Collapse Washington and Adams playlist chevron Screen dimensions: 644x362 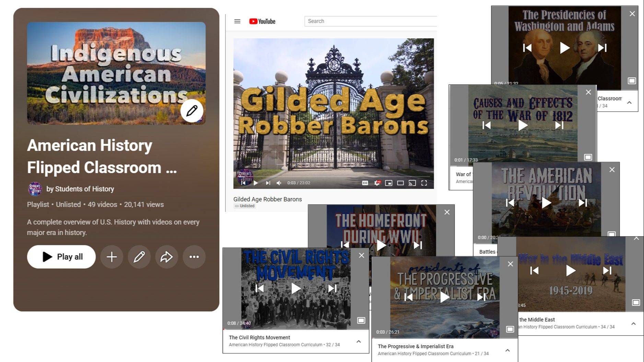tap(629, 102)
